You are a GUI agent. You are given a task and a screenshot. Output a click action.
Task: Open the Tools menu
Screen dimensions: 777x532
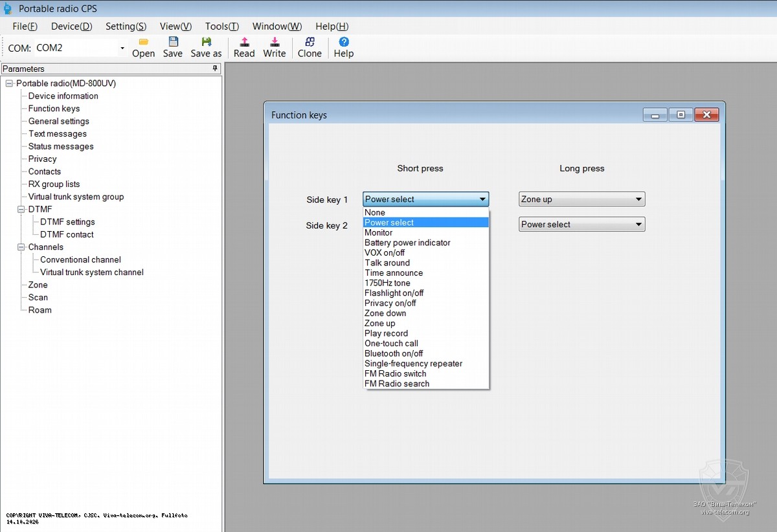point(222,27)
